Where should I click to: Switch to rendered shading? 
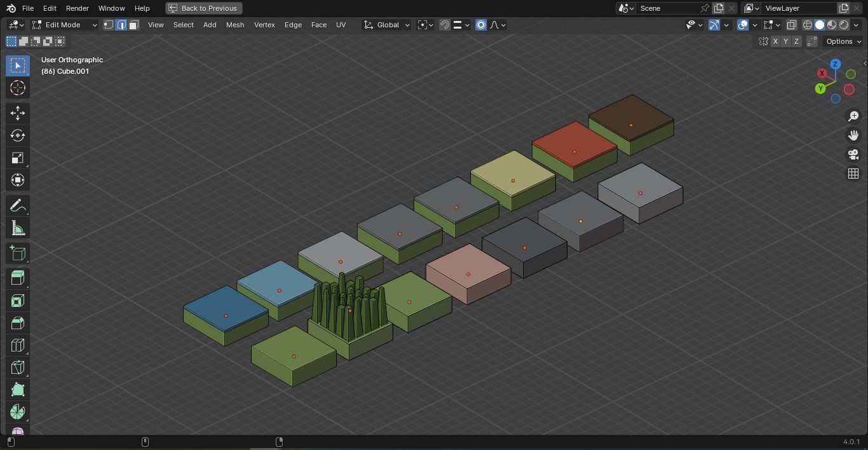click(844, 25)
